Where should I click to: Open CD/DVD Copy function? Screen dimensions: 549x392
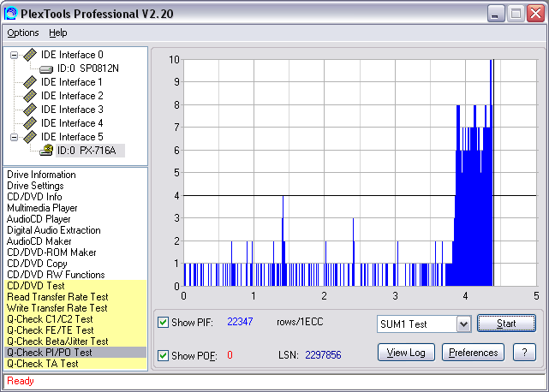click(37, 264)
